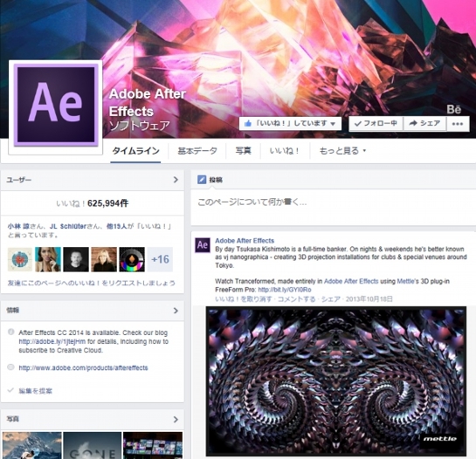Click Adobe After Effects link in post body

(x=351, y=281)
